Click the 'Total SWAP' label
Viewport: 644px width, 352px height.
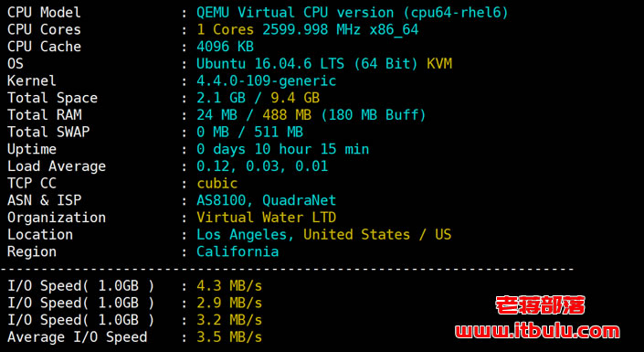click(x=48, y=133)
